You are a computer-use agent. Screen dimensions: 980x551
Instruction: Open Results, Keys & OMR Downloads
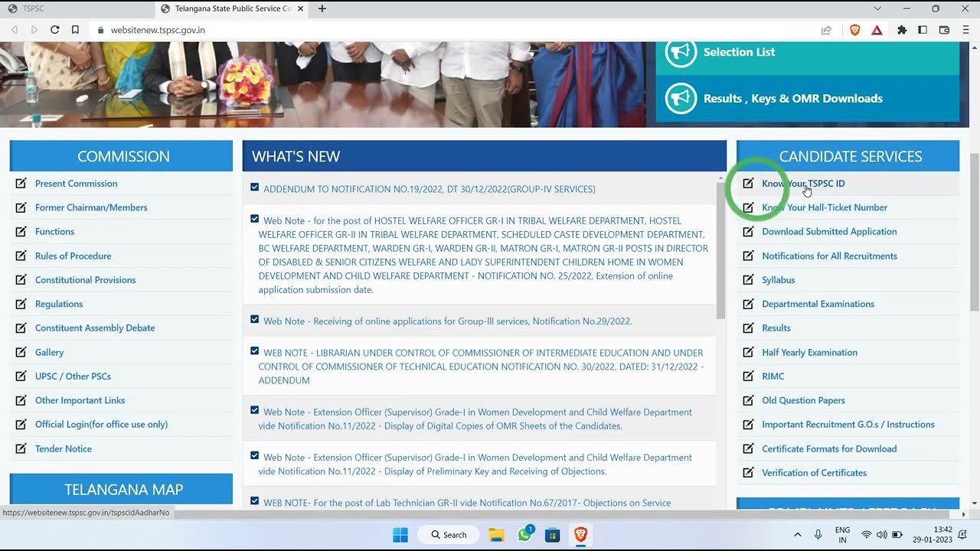click(x=793, y=99)
